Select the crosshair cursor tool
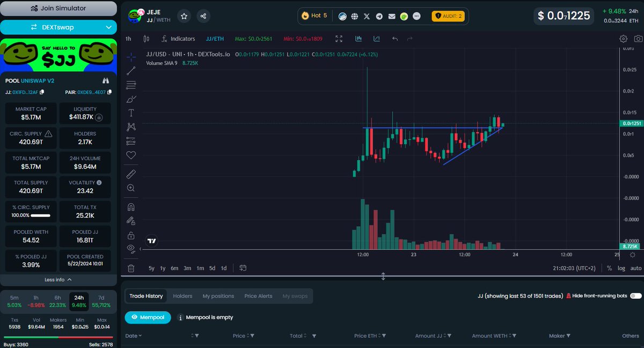The image size is (644, 348). pos(131,57)
